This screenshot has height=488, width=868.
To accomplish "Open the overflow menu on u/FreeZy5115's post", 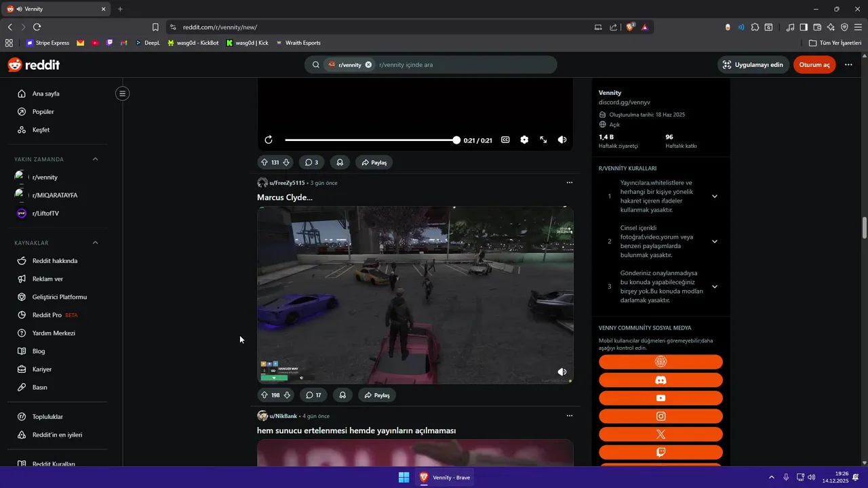I will [x=569, y=182].
